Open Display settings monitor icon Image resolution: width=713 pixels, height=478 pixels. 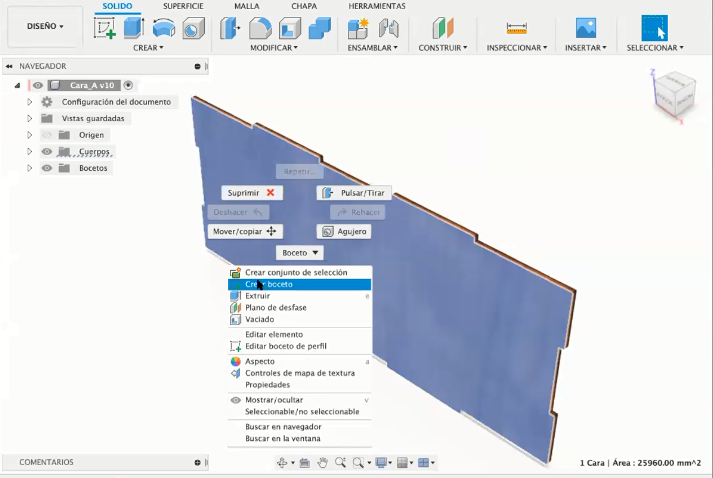pos(381,463)
